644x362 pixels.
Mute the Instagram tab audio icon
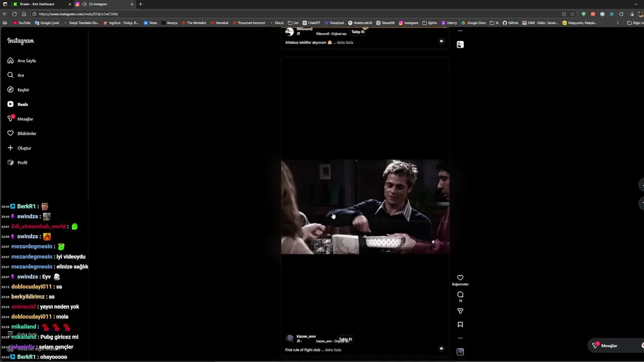pyautogui.click(x=84, y=4)
